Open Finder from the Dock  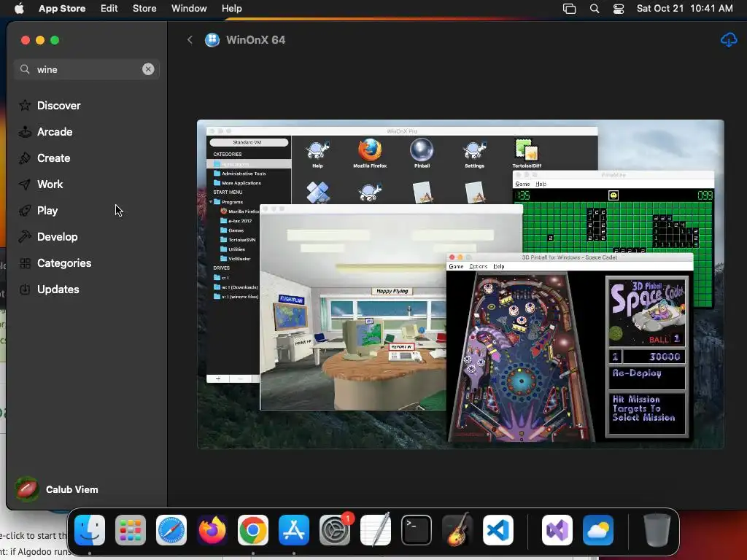click(x=90, y=530)
